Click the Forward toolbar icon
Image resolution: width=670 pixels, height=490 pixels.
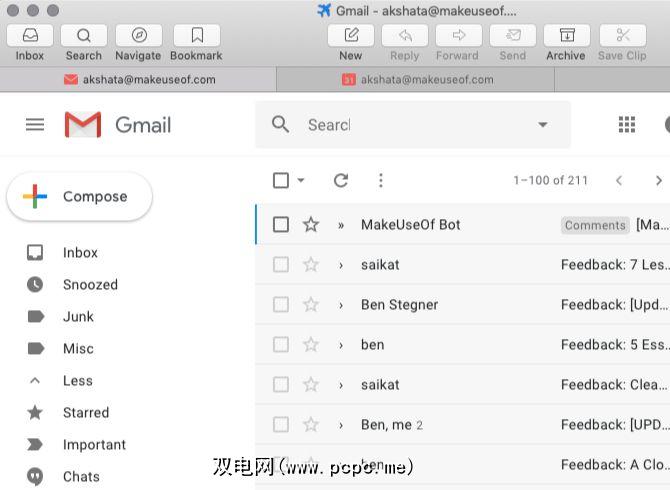pos(458,35)
